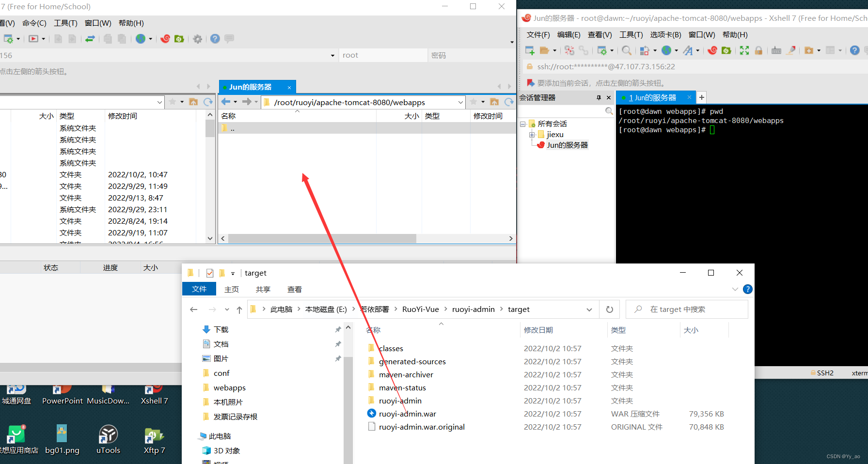Click the Explorer refresh button
Image resolution: width=868 pixels, height=464 pixels.
click(610, 309)
